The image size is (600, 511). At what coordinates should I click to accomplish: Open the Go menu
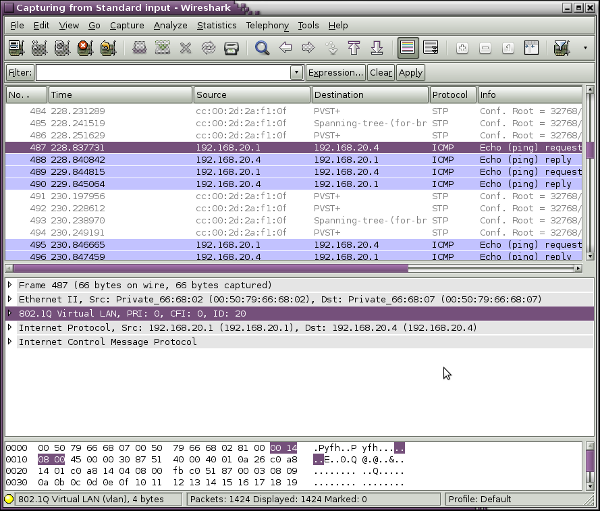(x=94, y=25)
